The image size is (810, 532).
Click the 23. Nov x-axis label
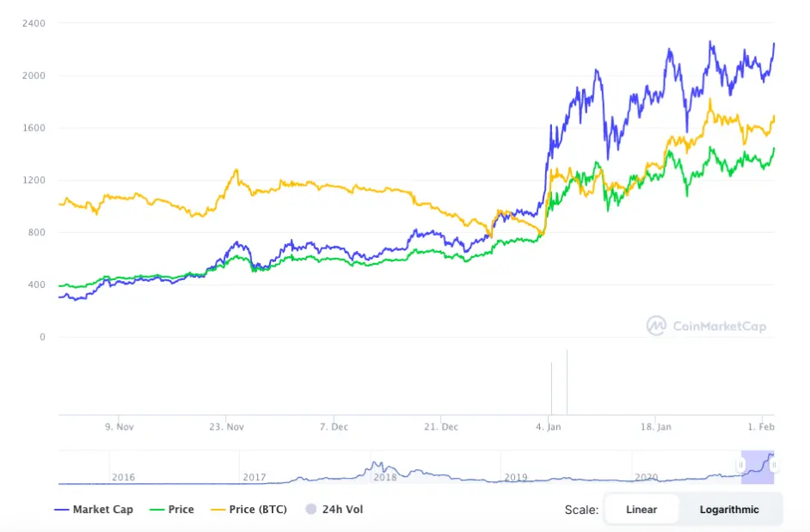point(226,427)
